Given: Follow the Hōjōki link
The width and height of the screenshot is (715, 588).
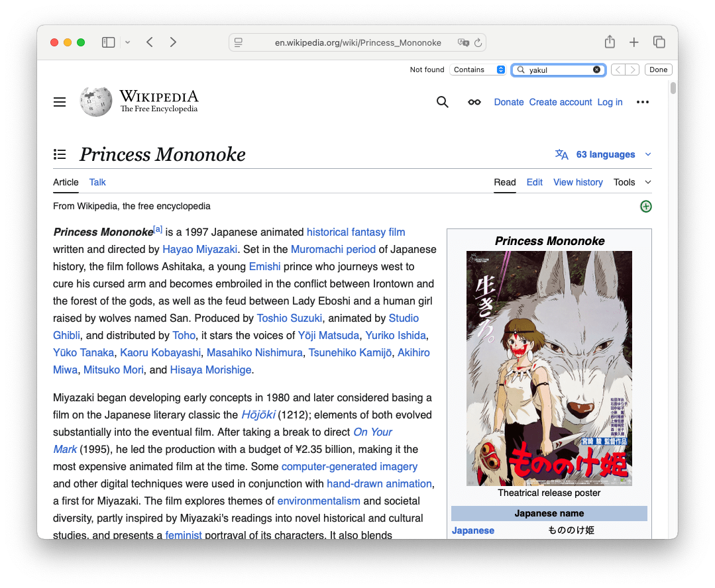Looking at the screenshot, I should [258, 415].
